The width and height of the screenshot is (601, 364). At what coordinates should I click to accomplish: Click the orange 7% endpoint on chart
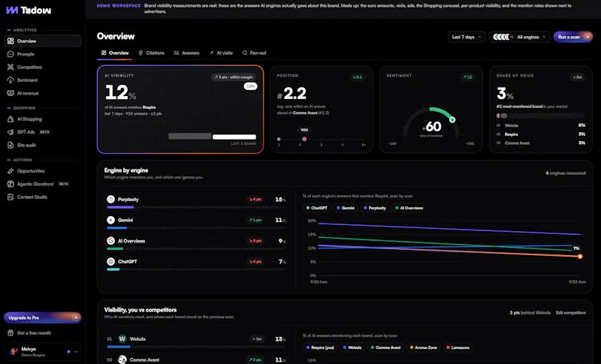pyautogui.click(x=580, y=257)
